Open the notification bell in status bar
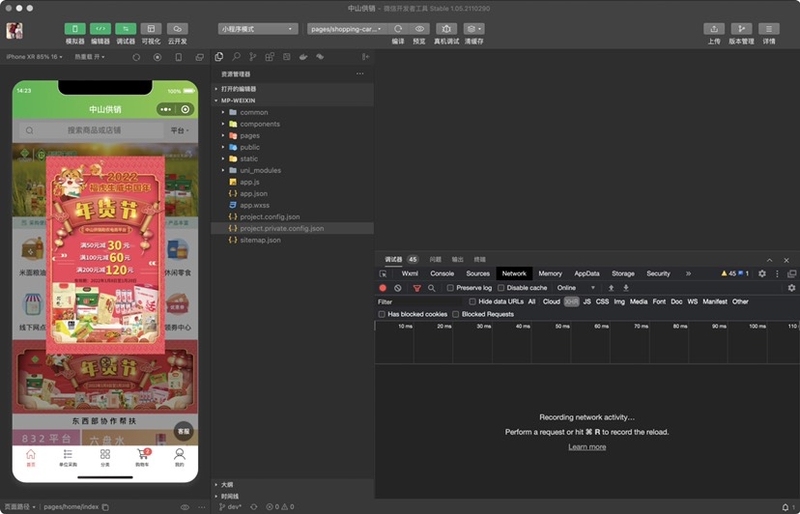The height and width of the screenshot is (514, 800). tap(785, 507)
